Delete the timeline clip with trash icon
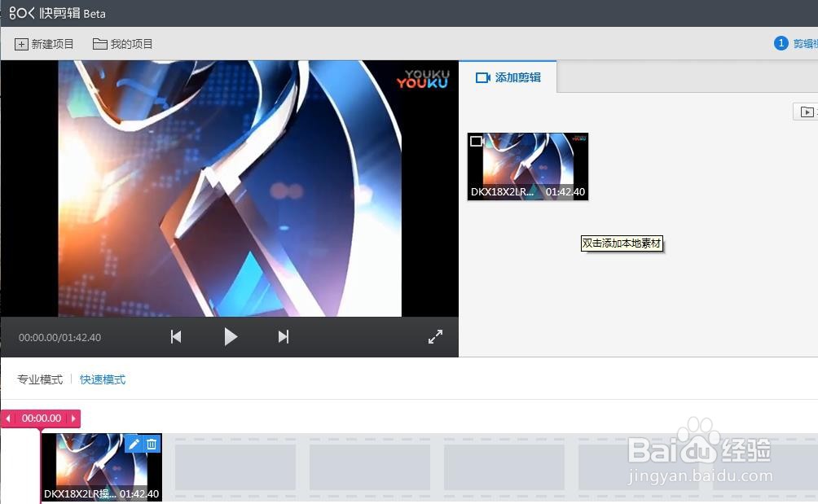The image size is (818, 504). [x=152, y=444]
